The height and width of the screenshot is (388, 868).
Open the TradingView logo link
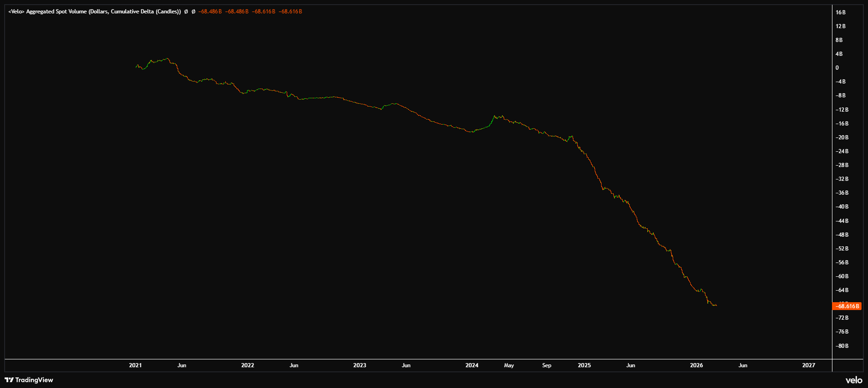(29, 380)
